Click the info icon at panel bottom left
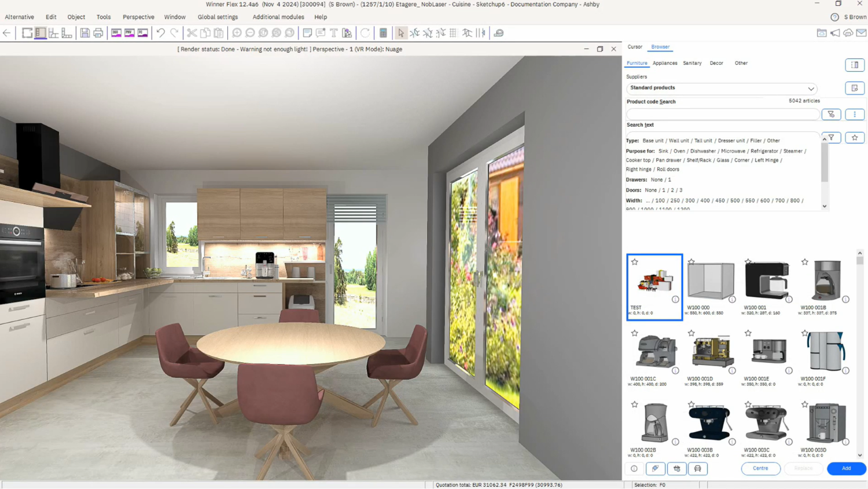Image resolution: width=868 pixels, height=489 pixels. point(634,469)
